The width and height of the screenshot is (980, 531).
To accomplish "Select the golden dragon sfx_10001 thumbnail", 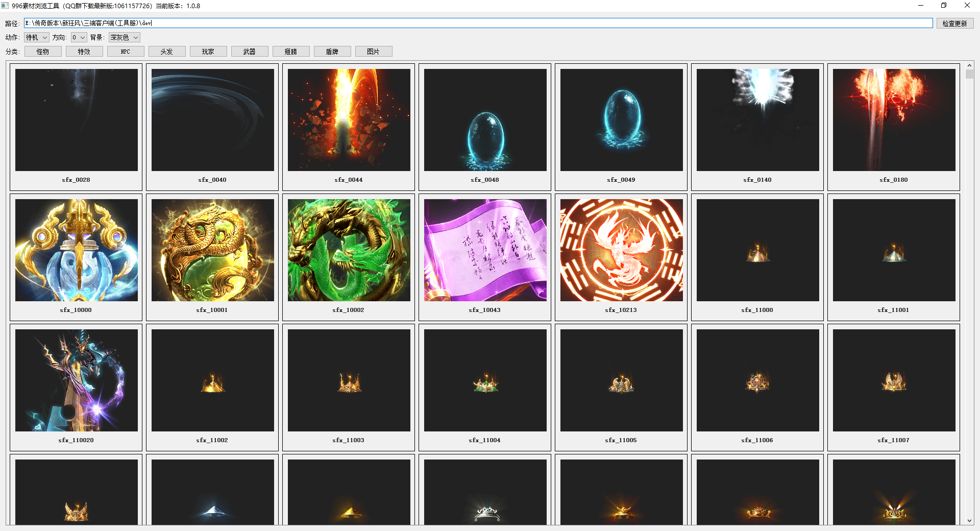I will click(x=212, y=250).
